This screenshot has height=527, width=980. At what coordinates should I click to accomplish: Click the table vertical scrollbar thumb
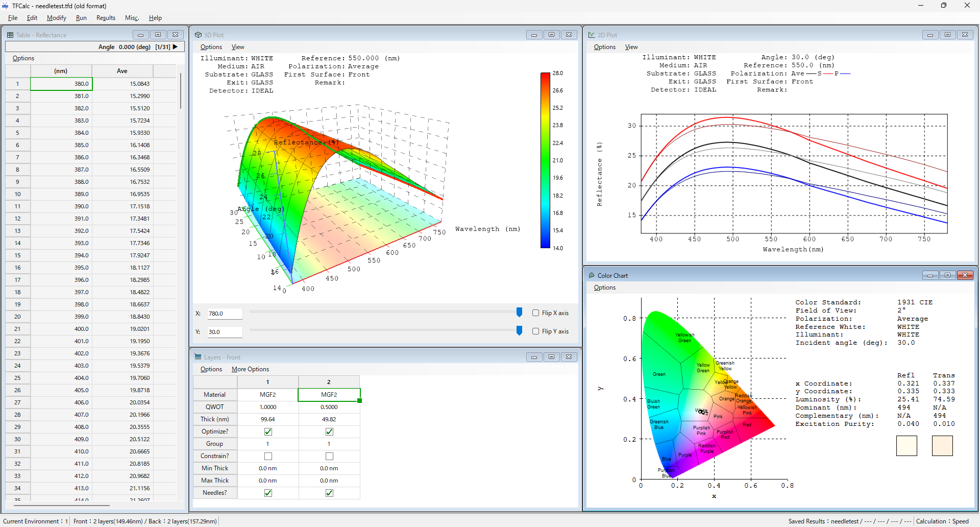(181, 90)
